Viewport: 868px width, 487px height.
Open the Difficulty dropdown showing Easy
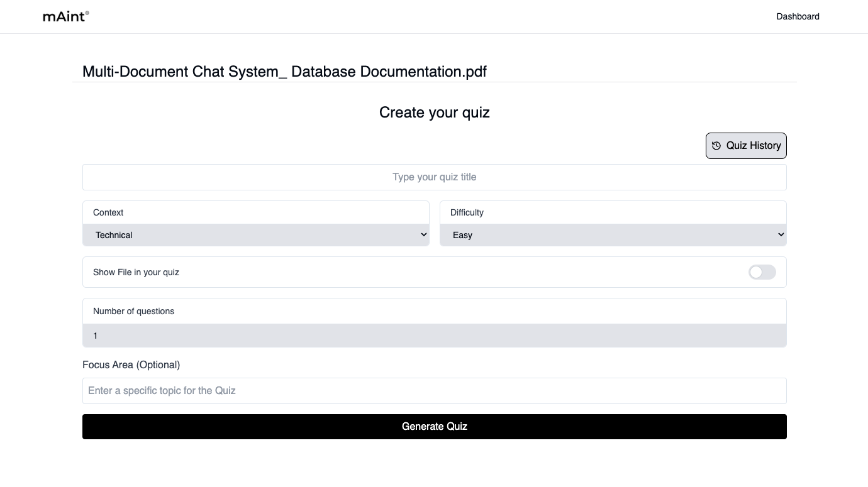click(x=613, y=234)
